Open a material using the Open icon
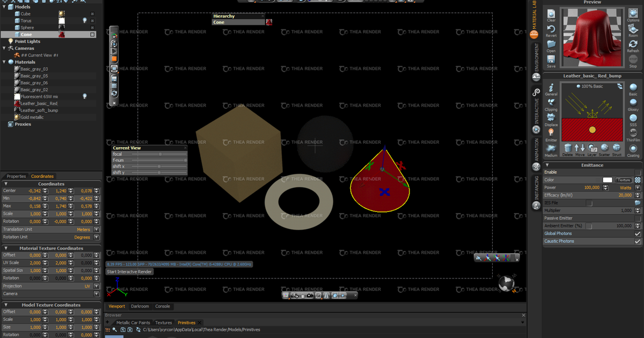 click(x=551, y=46)
